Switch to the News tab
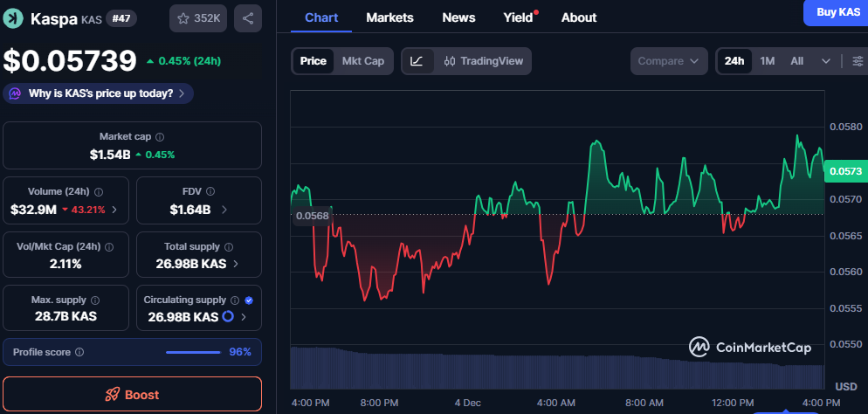Screen dimensions: 868x414 pyautogui.click(x=458, y=17)
